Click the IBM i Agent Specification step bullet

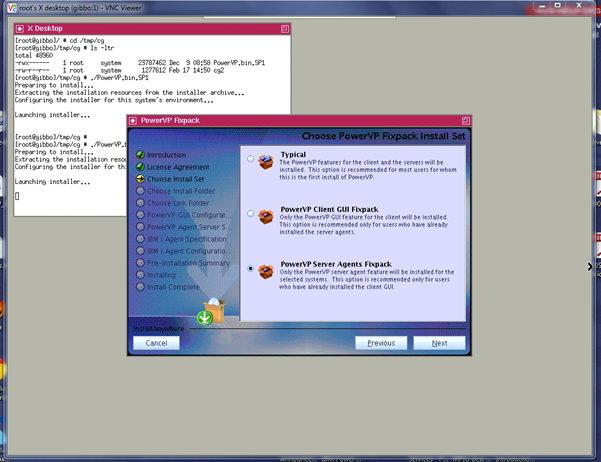pyautogui.click(x=140, y=238)
